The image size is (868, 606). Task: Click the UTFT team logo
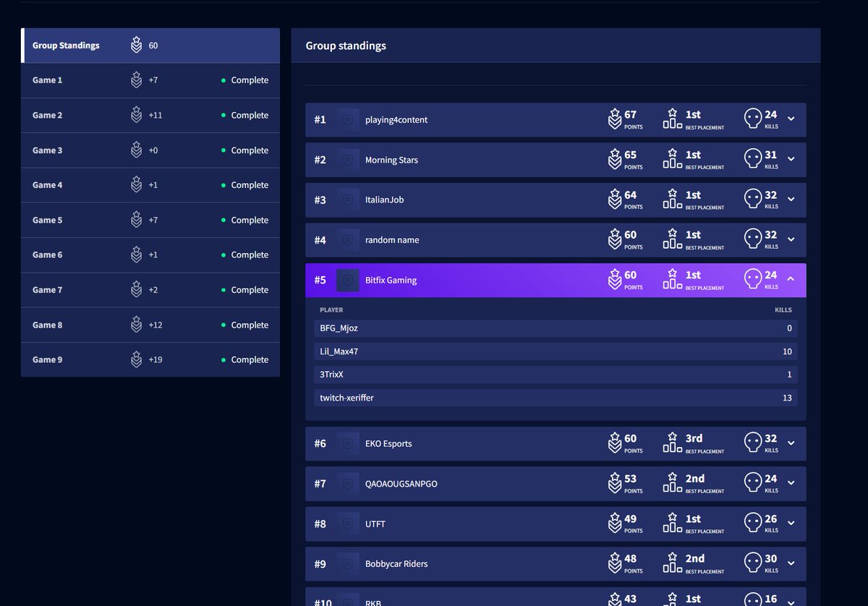348,524
